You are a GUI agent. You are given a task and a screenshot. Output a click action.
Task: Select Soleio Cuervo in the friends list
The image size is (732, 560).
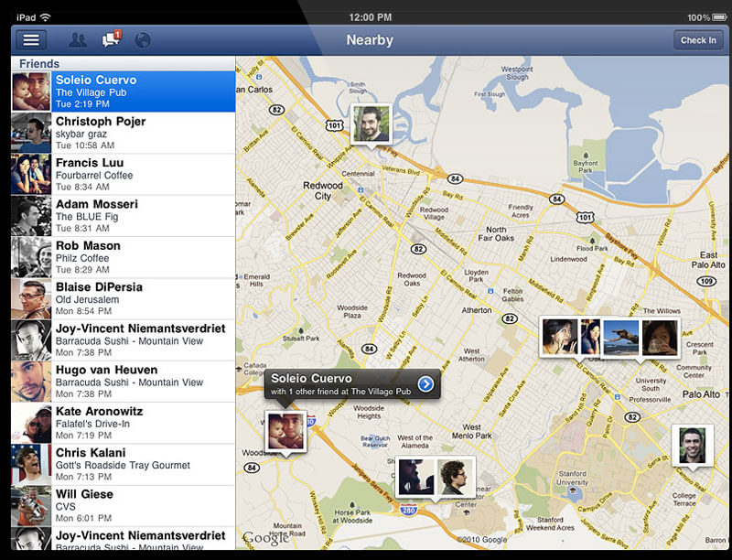point(124,92)
